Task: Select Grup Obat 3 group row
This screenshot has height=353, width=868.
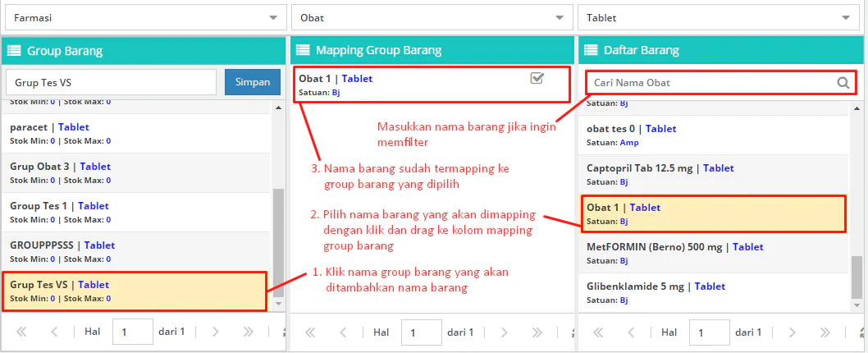Action: [135, 172]
